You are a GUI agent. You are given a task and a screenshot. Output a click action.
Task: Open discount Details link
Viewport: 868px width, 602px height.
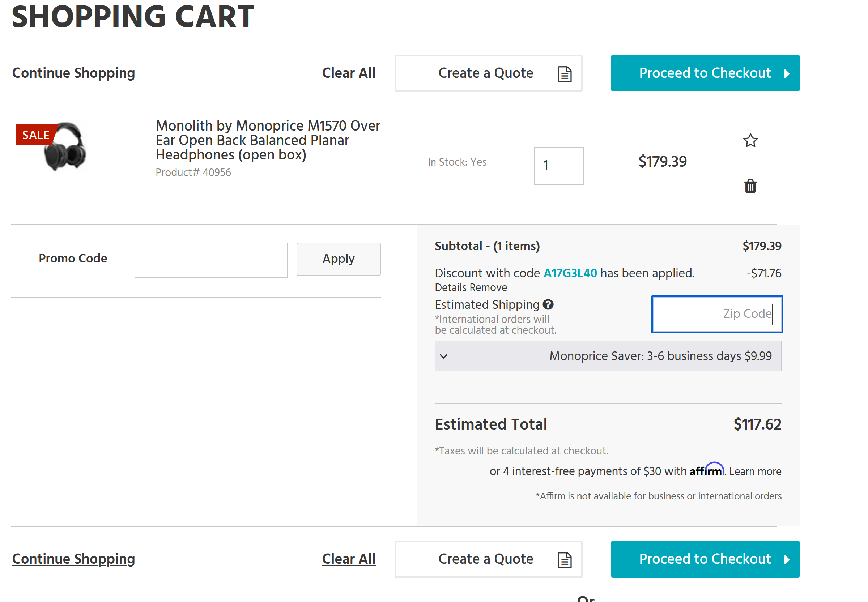(450, 287)
